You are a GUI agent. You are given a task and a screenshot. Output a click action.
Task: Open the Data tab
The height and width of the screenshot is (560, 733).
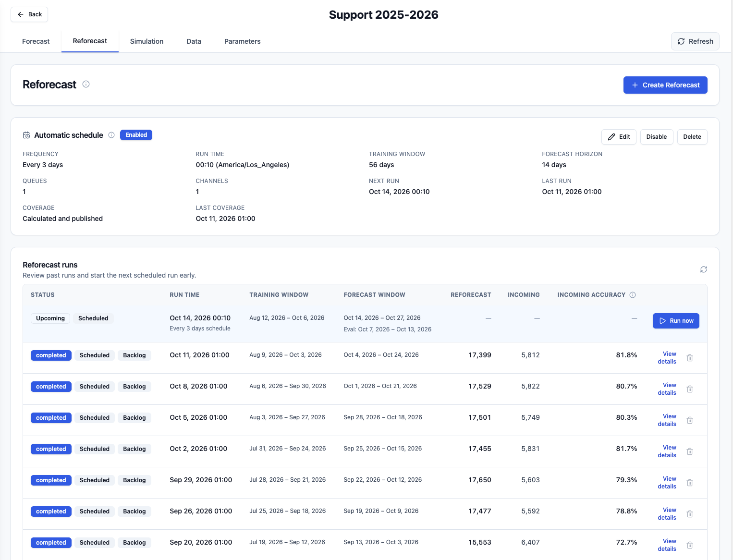click(194, 41)
